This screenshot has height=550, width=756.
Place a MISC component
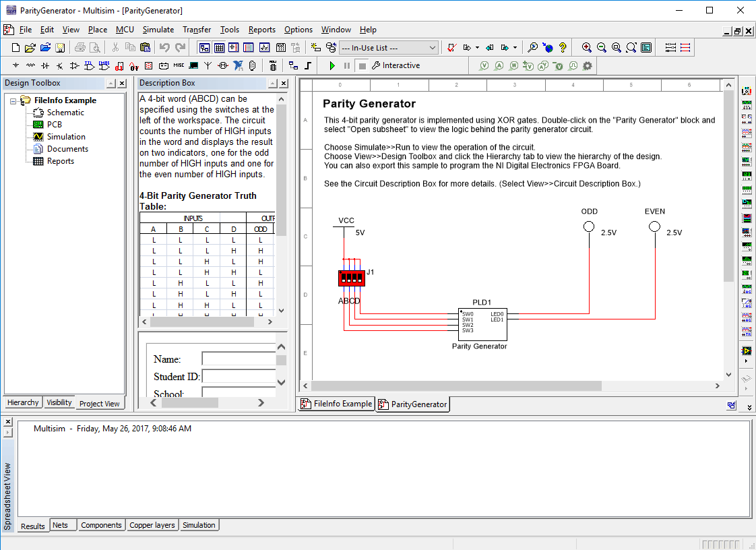click(x=179, y=65)
